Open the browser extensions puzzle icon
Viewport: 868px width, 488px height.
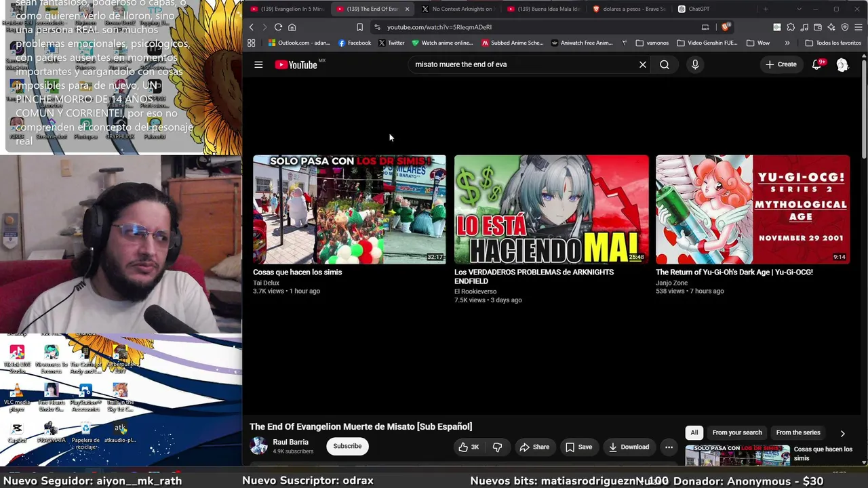(x=791, y=27)
